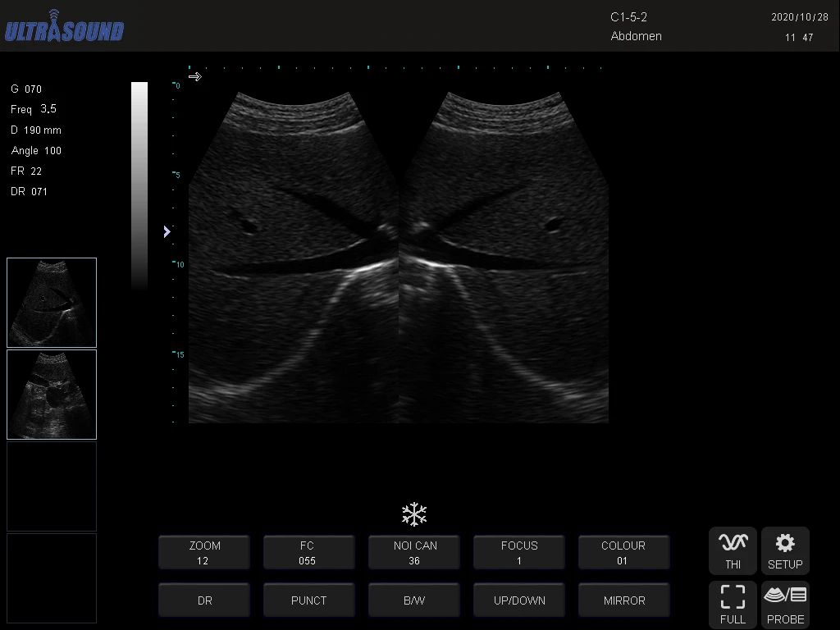This screenshot has width=840, height=630.
Task: Select the NOI CAN 36 control
Action: pos(414,553)
